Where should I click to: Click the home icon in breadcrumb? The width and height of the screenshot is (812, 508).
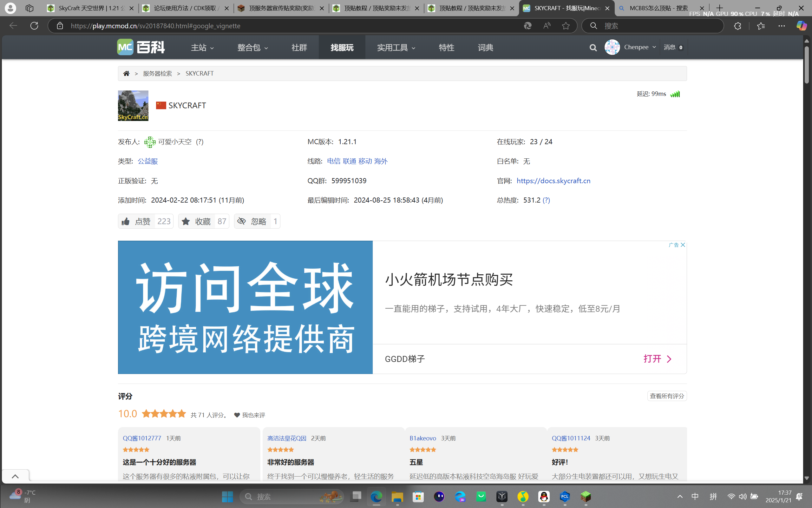pos(126,73)
